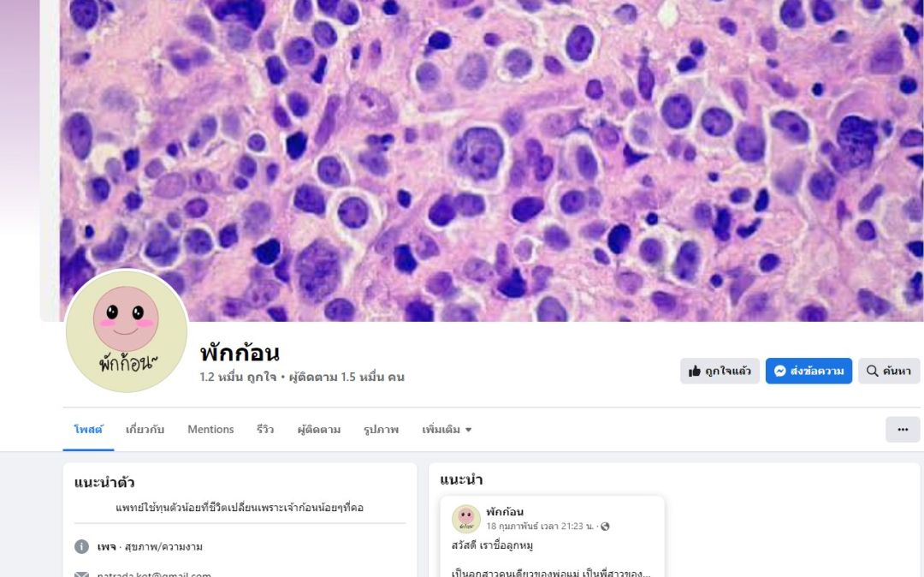Switch to the เกี่ยวกับ tab
The image size is (924, 577).
pos(145,430)
